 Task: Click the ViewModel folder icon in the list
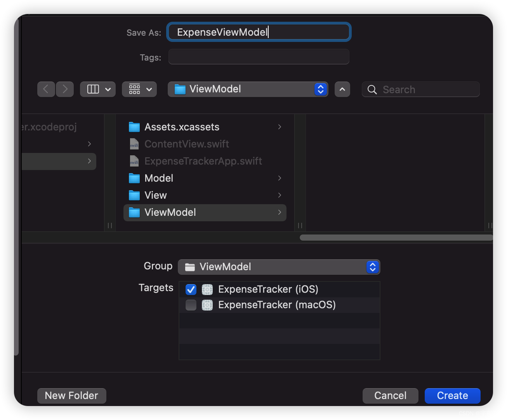tap(134, 212)
